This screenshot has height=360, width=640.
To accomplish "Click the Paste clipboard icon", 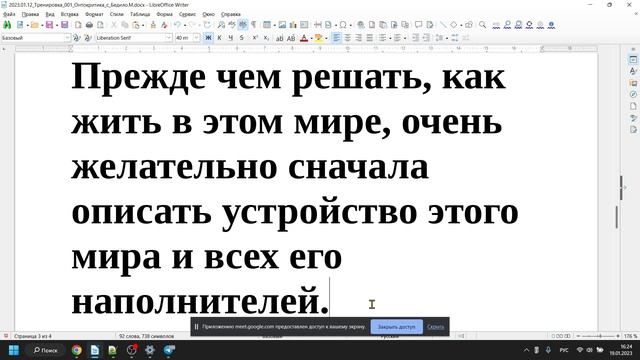I will [x=136, y=25].
